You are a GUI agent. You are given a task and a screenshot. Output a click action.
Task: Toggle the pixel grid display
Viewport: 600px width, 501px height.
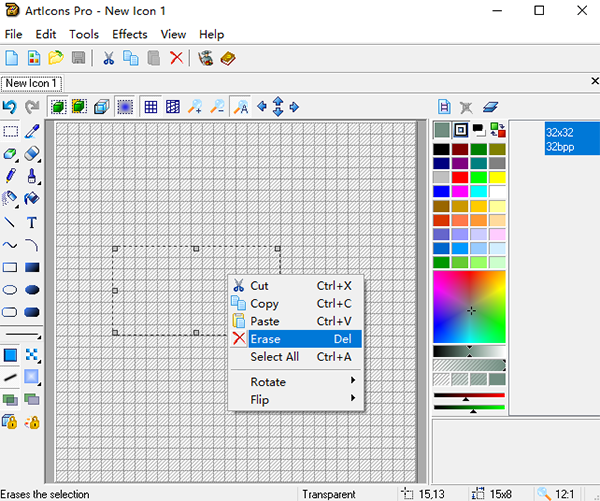(150, 106)
